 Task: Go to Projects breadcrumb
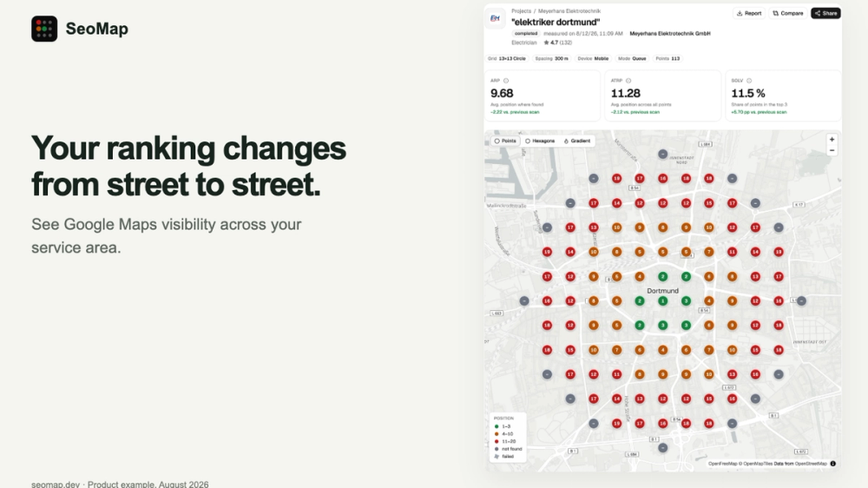point(521,11)
